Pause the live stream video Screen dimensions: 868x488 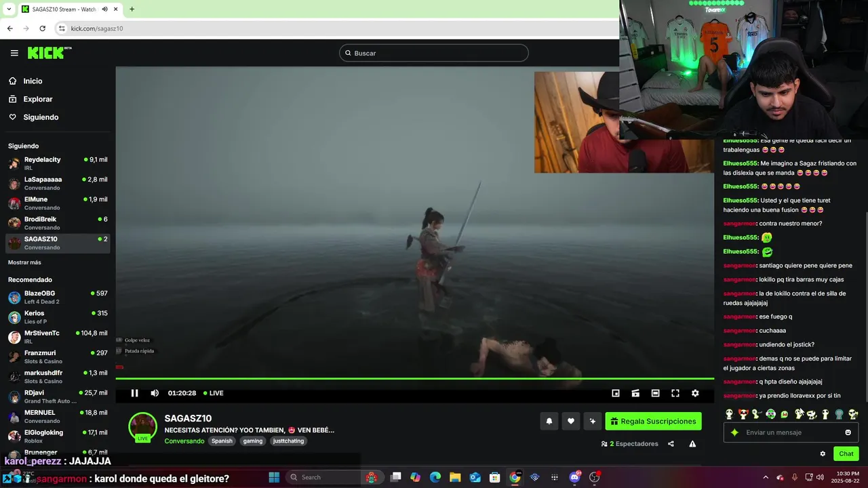click(134, 393)
